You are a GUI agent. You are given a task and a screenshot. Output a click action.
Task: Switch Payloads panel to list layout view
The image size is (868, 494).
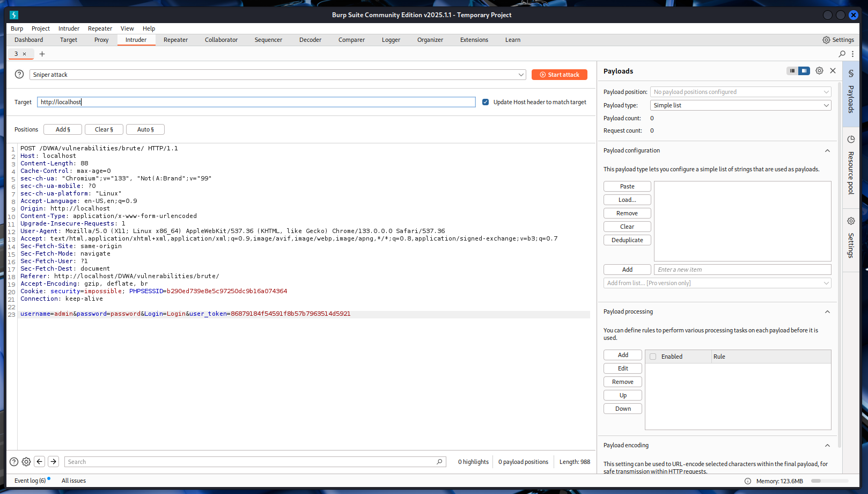coord(792,71)
